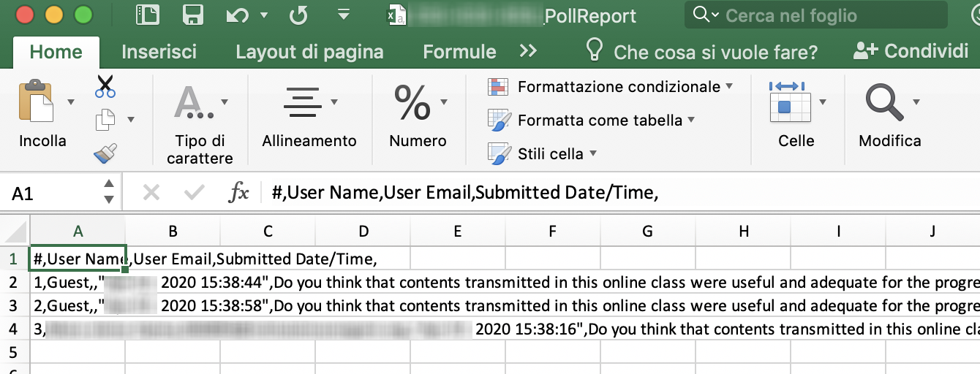Click the Name Box stepper arrows
This screenshot has height=374, width=980.
(109, 193)
